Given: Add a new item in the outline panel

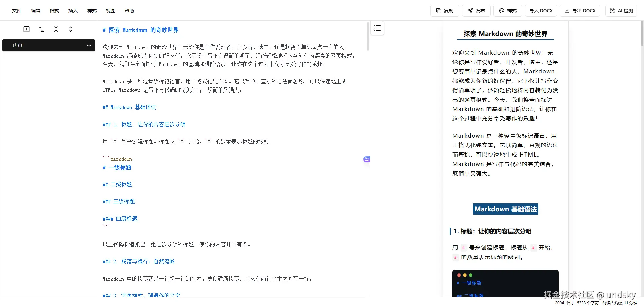Looking at the screenshot, I should 26,29.
